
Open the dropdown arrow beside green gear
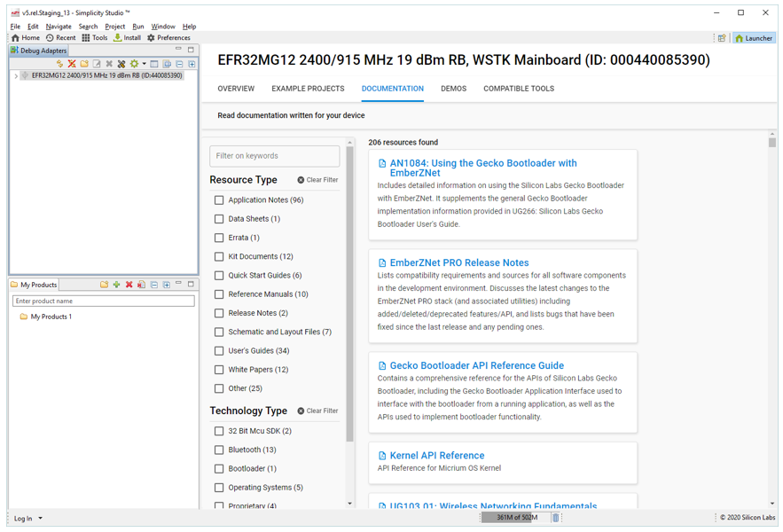pos(145,64)
